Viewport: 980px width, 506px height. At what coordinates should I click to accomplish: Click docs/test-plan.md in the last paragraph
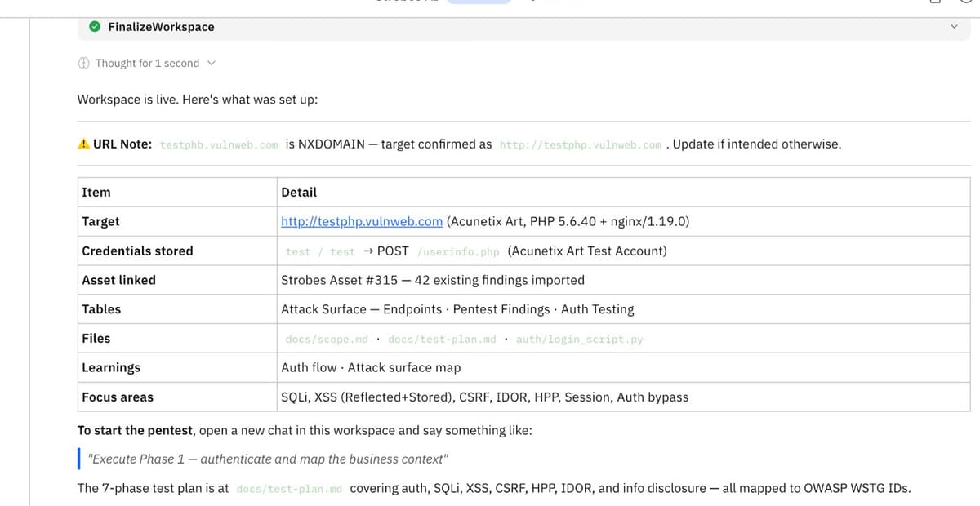(x=289, y=489)
